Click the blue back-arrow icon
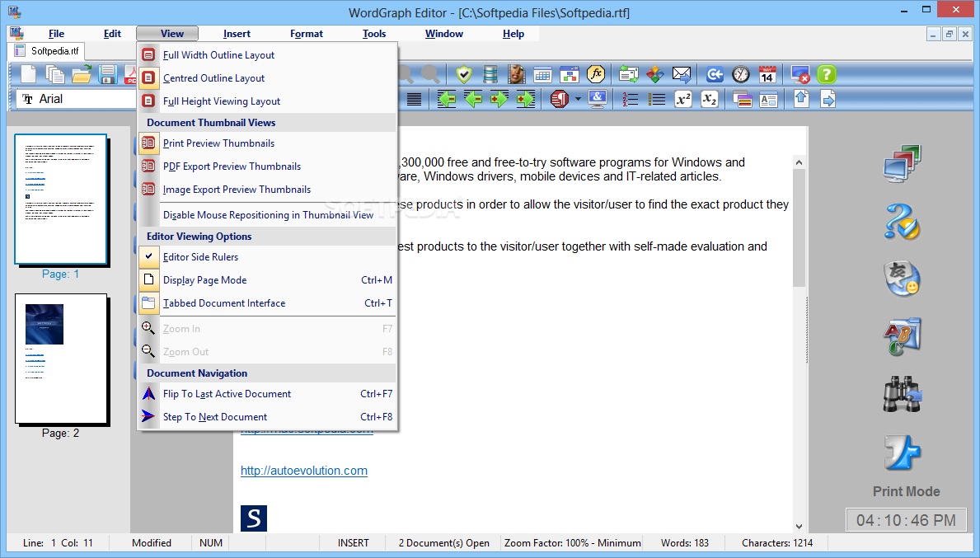 coord(715,74)
